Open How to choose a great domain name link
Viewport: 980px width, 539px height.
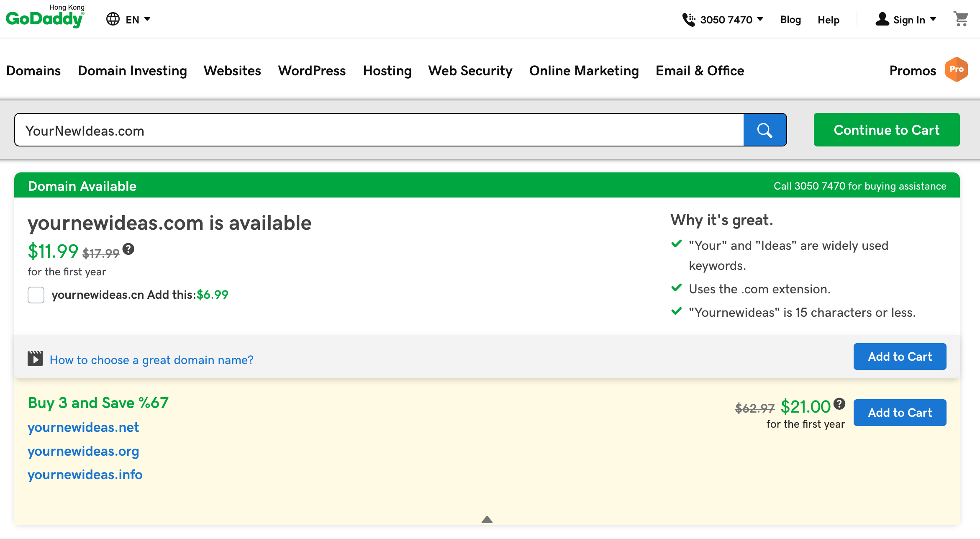click(151, 360)
